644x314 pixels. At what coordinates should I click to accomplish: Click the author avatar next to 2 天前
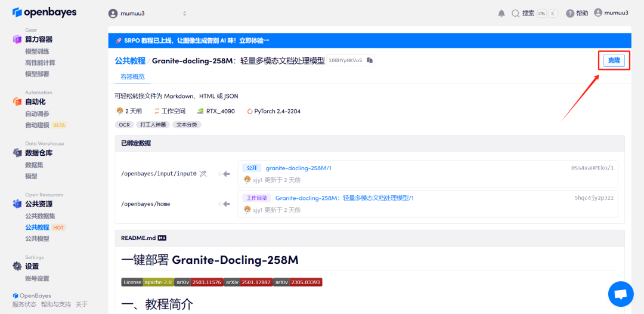[119, 111]
